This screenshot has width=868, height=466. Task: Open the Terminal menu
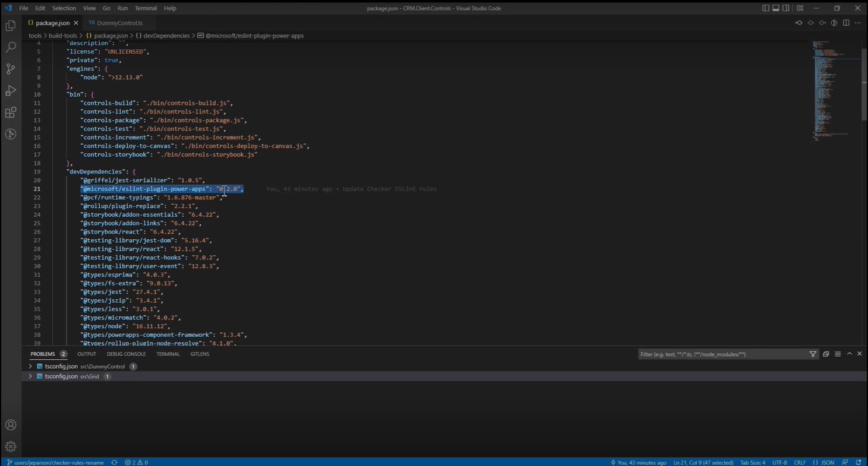[146, 8]
